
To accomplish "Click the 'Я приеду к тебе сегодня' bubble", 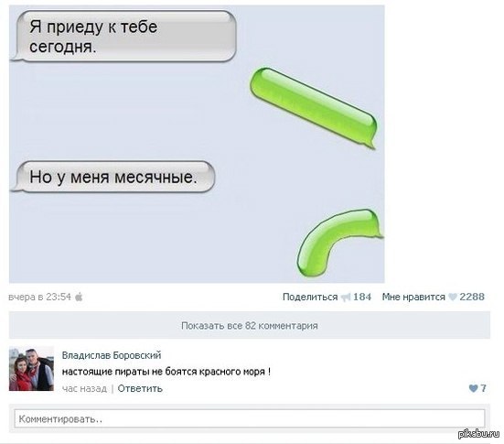I will [x=123, y=36].
